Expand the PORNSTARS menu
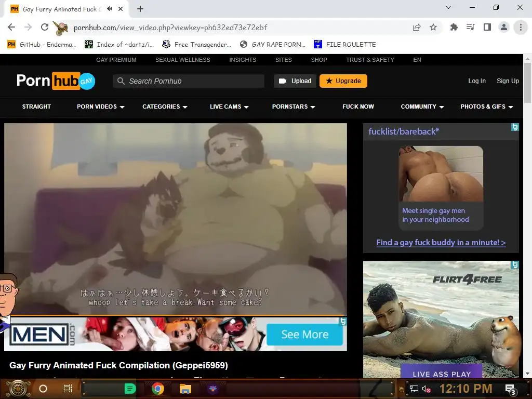The width and height of the screenshot is (532, 399). 294,107
